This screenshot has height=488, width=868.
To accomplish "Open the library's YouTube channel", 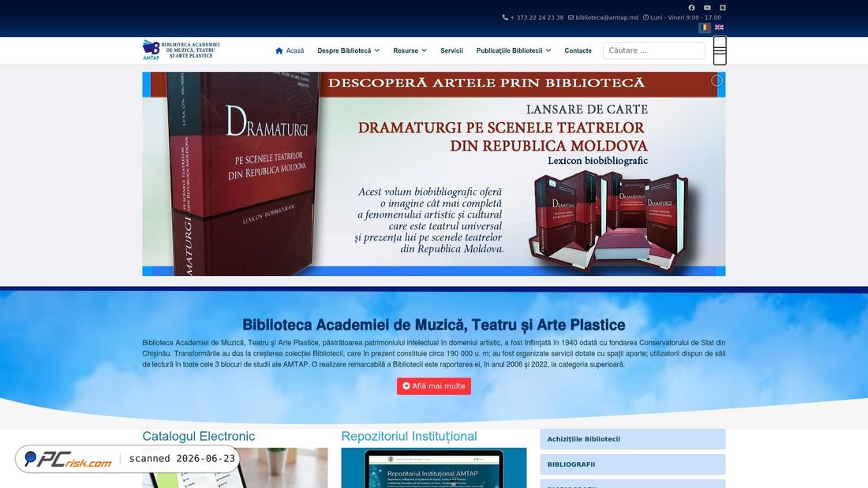I will [x=707, y=8].
